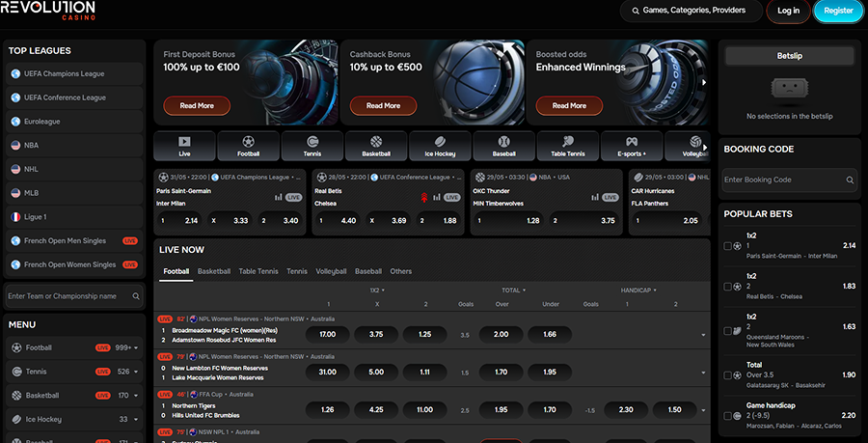
Task: Click the Games, Categories, Providers search box
Action: click(690, 11)
